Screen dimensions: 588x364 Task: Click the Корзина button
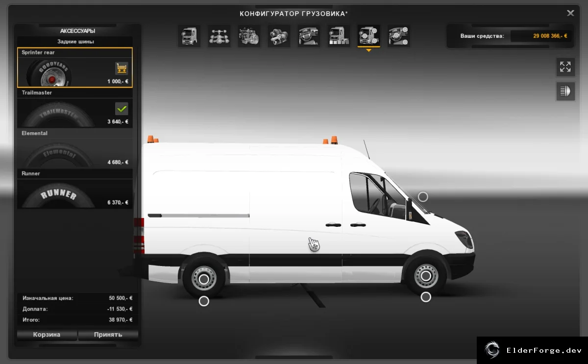[47, 335]
